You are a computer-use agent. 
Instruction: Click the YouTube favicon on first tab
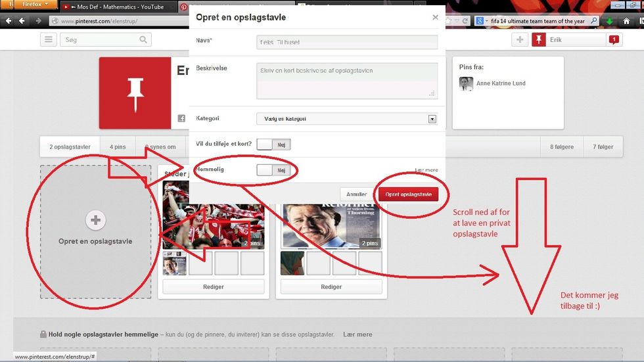pyautogui.click(x=66, y=7)
